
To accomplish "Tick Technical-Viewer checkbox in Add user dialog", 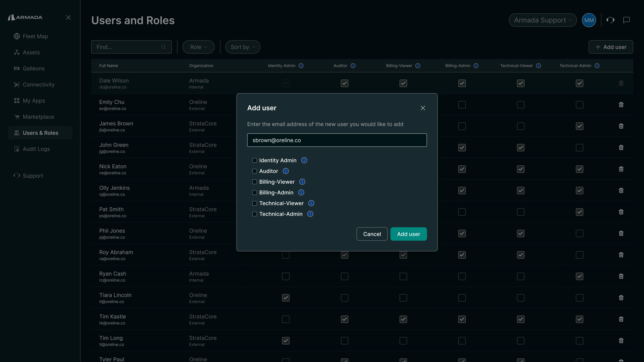I will point(254,203).
